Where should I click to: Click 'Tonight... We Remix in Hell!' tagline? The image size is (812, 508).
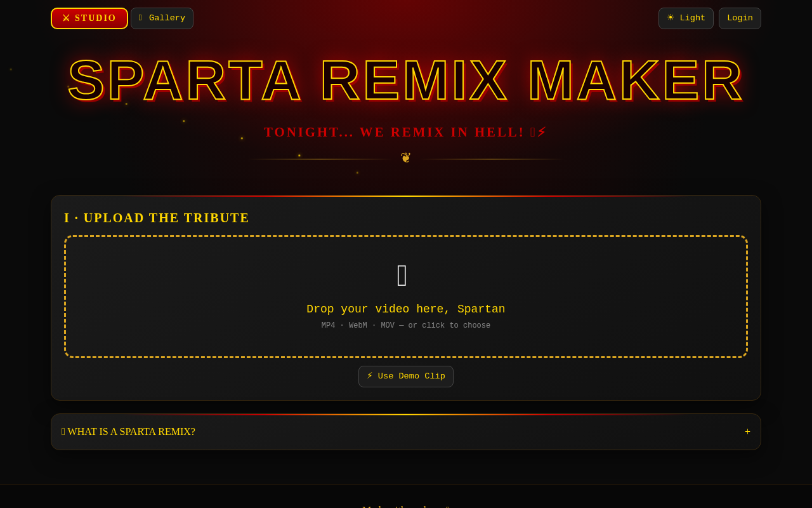pos(406,132)
